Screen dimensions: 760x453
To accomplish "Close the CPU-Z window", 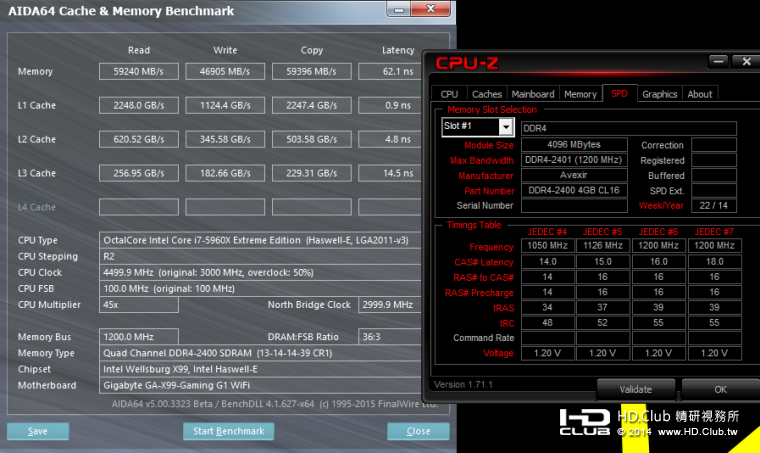I will click(745, 62).
